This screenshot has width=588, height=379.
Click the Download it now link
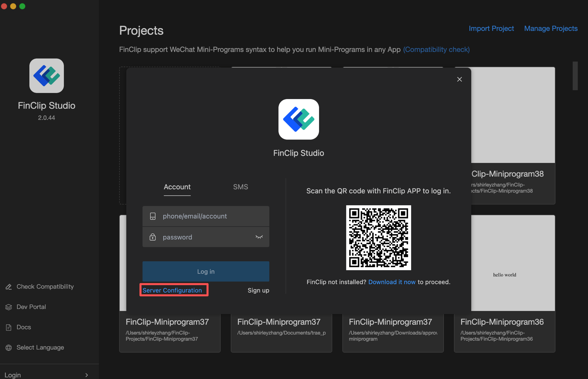(392, 282)
